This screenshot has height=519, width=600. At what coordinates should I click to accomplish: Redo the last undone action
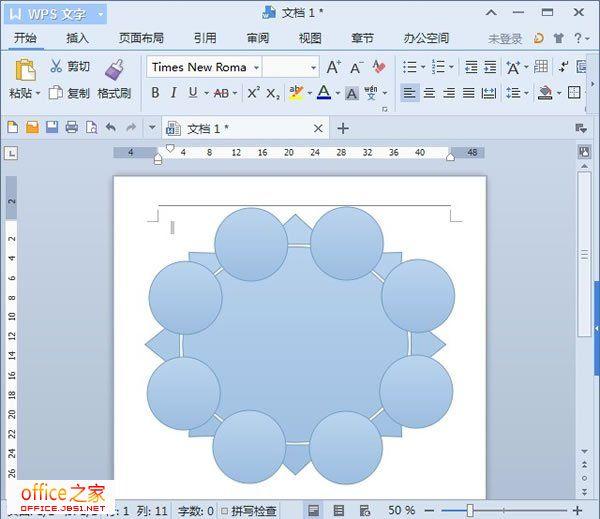click(131, 127)
